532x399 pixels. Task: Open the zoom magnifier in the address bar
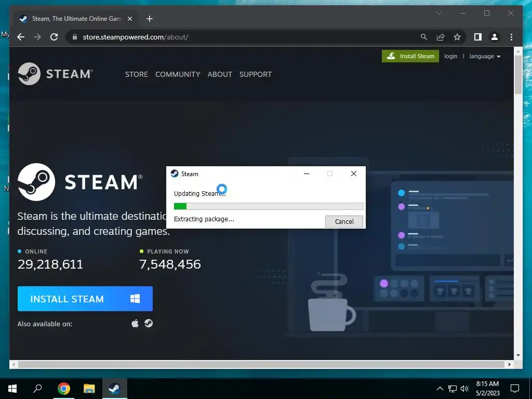(x=424, y=37)
